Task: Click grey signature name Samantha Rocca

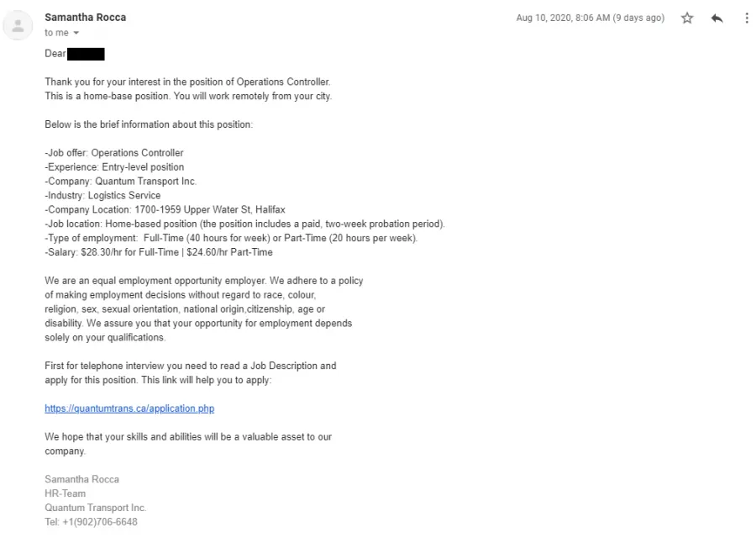Action: tap(82, 479)
